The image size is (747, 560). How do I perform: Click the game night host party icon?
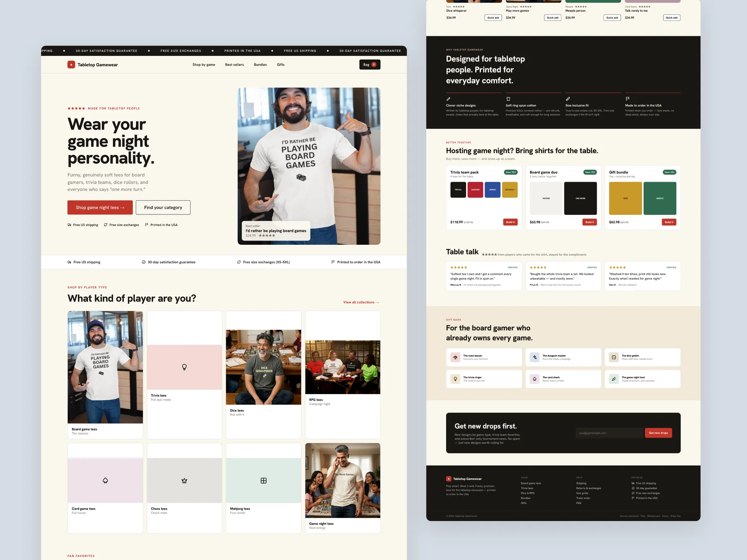614,379
